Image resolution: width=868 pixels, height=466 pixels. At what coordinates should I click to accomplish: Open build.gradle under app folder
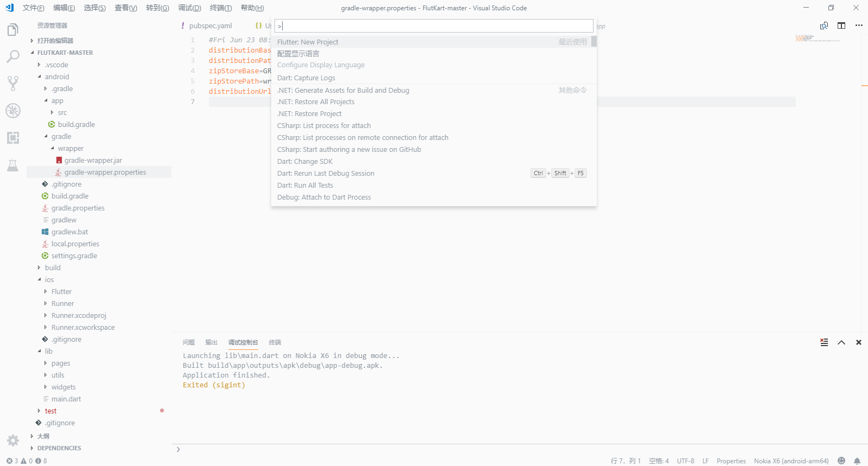[76, 124]
